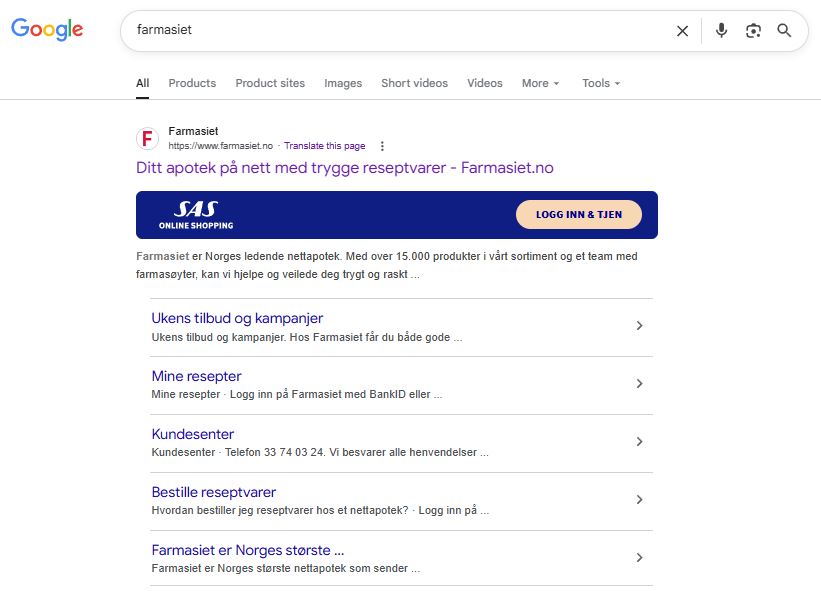
Task: Click the Farmasiet red F favicon
Action: [x=148, y=138]
